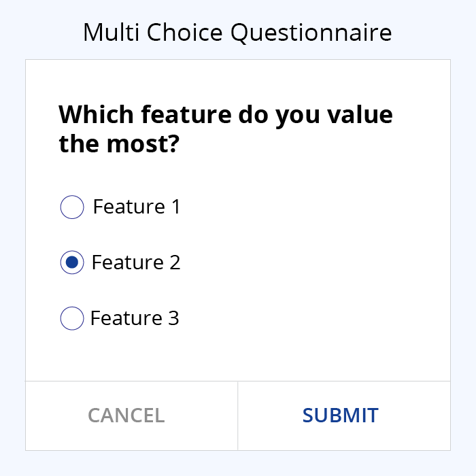The image size is (476, 476).
Task: Pick the "Feature 3" label text
Action: click(135, 318)
